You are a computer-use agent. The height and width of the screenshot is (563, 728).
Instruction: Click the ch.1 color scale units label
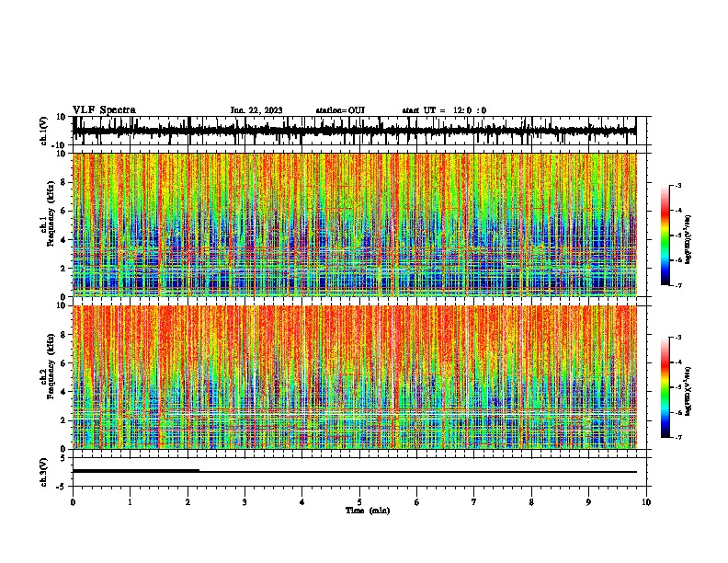[688, 240]
